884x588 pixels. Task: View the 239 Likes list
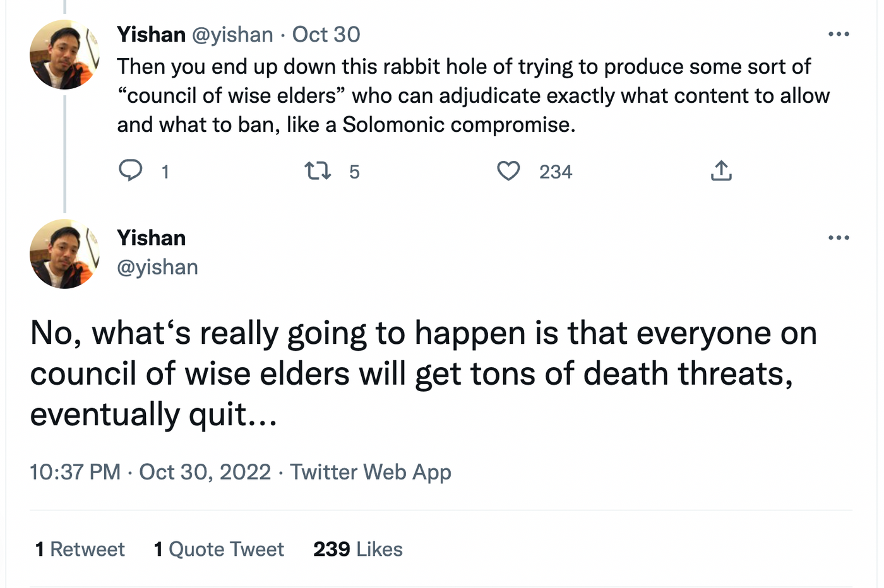pyautogui.click(x=358, y=549)
